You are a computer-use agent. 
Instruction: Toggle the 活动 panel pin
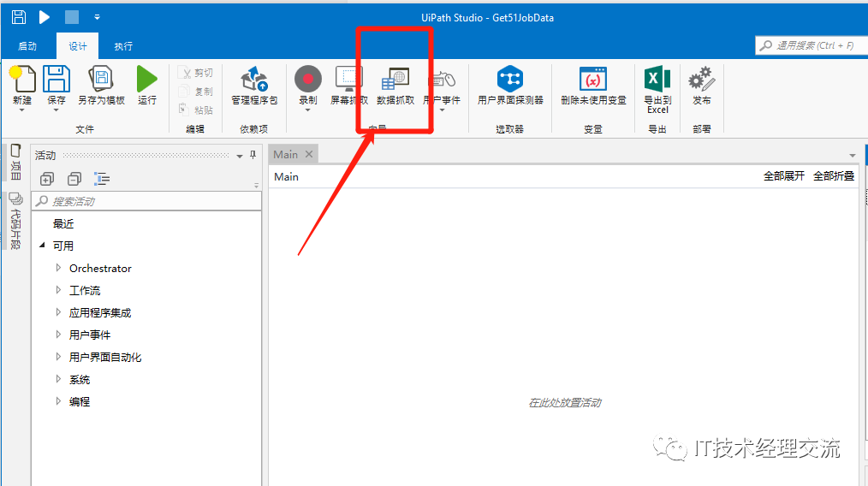click(253, 155)
